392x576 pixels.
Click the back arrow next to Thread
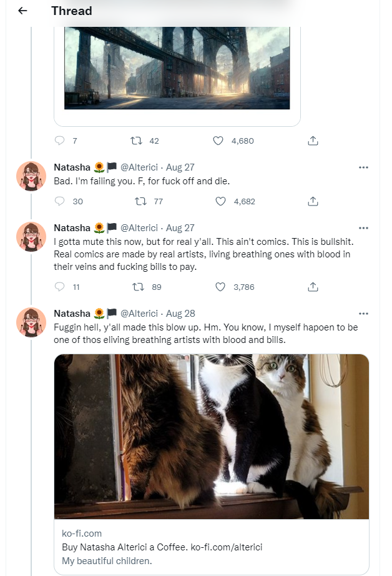23,11
